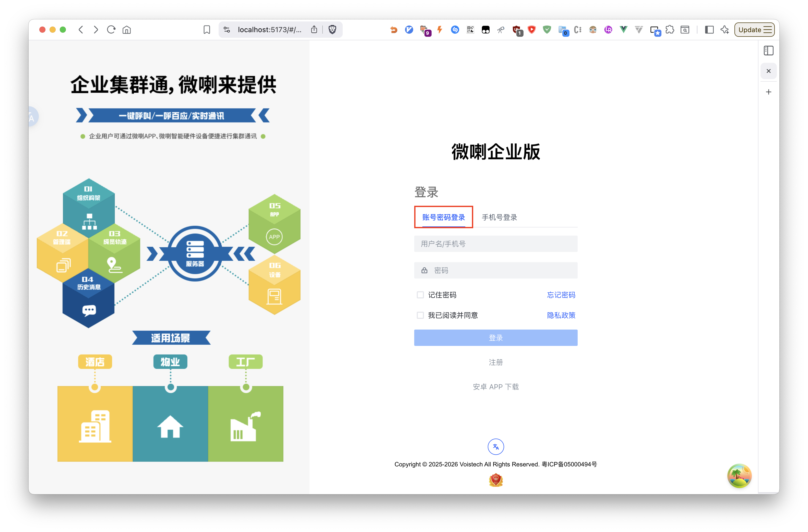The width and height of the screenshot is (808, 532).
Task: Open the gray Vuetify-style V extension
Action: coord(639,30)
